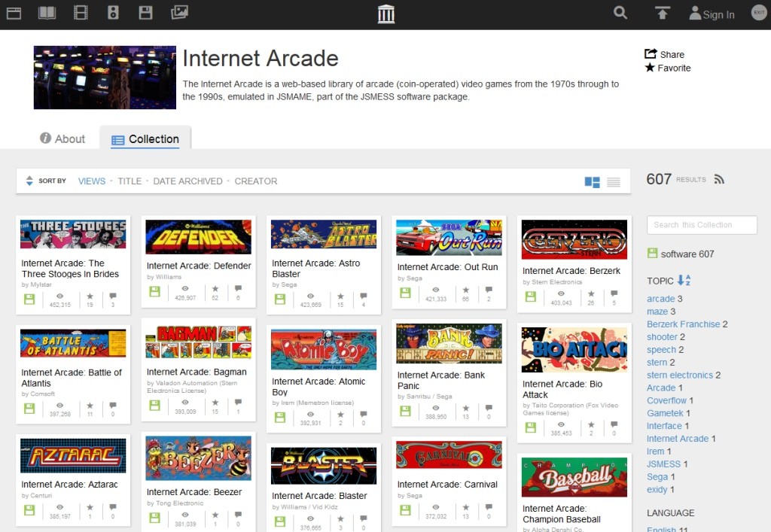Switch to list view layout

click(x=614, y=182)
